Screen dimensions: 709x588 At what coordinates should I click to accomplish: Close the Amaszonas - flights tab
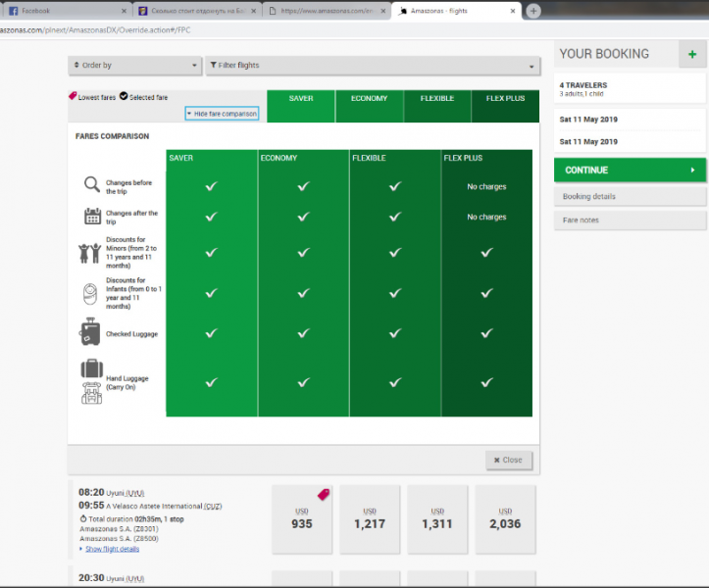click(513, 11)
